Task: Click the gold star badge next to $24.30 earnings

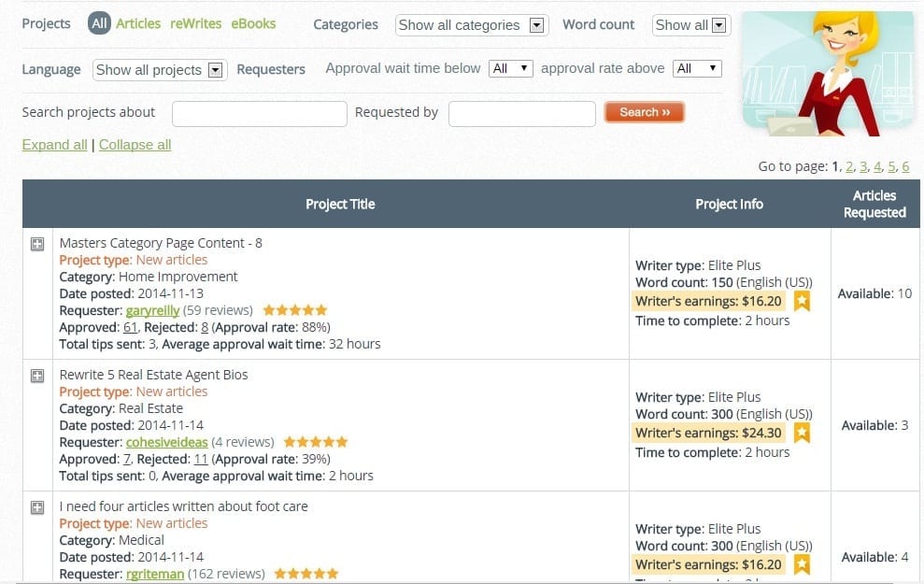Action: tap(802, 433)
